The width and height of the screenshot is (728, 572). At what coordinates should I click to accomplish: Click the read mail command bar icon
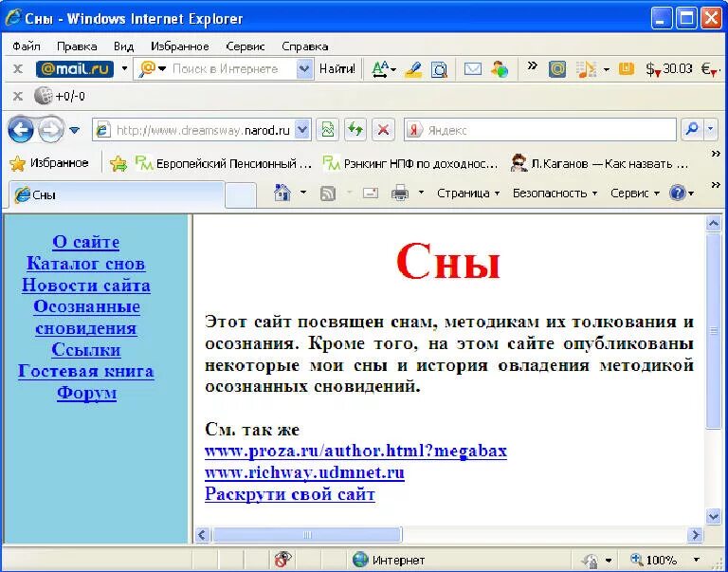pos(370,193)
